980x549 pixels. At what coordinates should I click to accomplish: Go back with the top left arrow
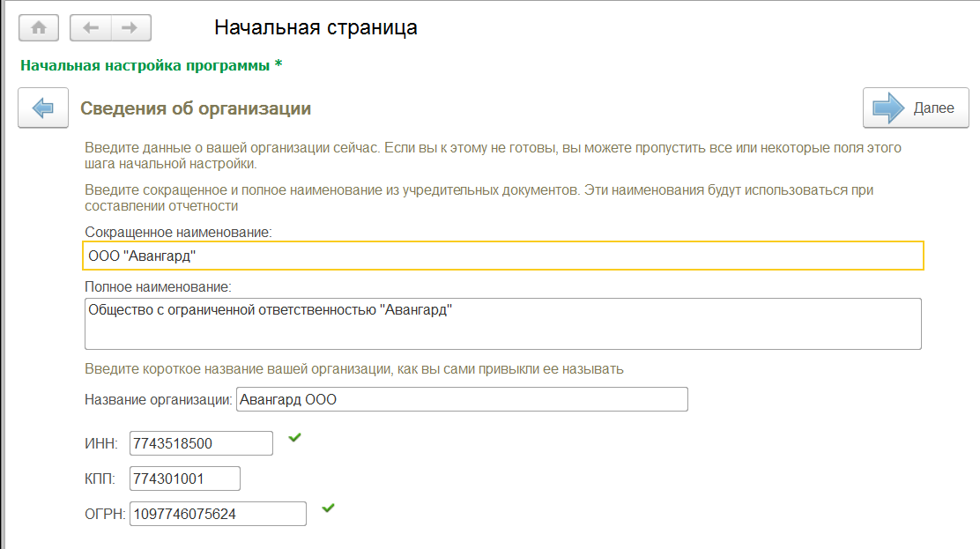pos(90,27)
